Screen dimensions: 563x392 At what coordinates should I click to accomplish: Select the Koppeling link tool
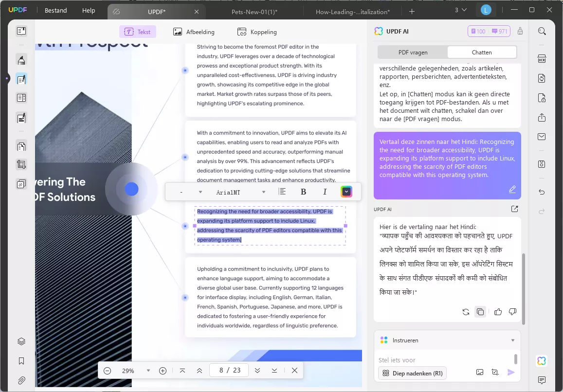(x=257, y=32)
